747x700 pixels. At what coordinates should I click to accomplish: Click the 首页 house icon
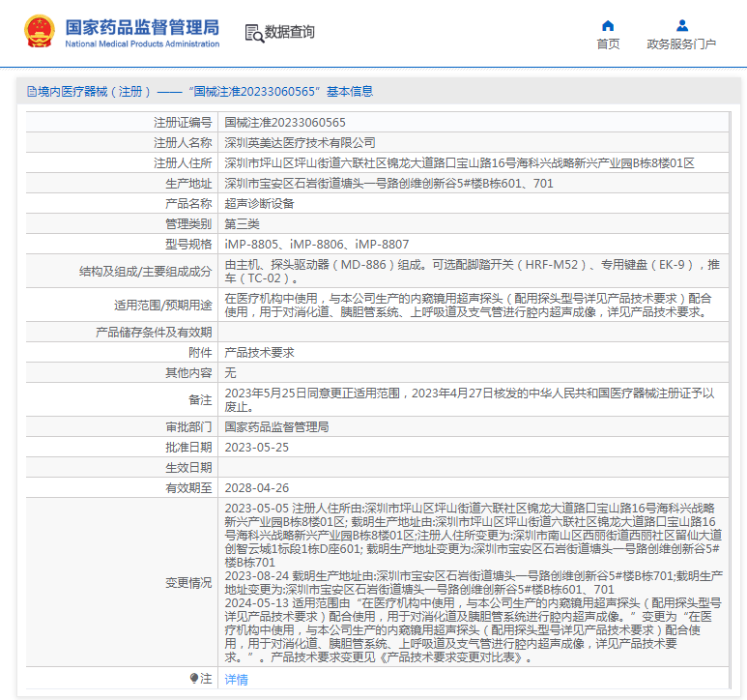608,25
